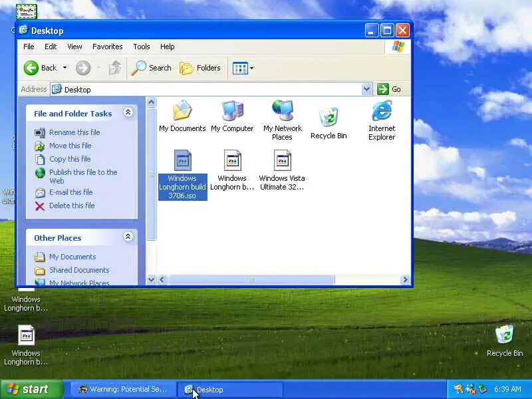Open the Help menu
The width and height of the screenshot is (532, 399).
coord(168,47)
